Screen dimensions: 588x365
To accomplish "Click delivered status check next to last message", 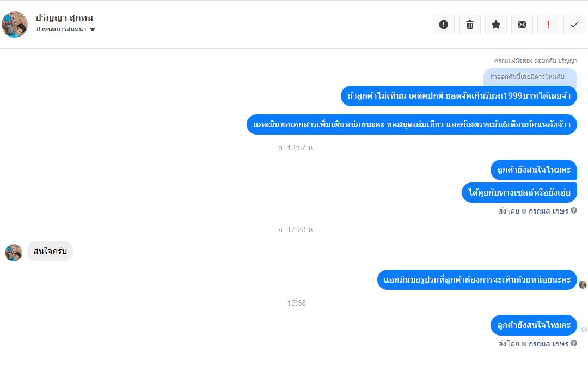I will click(x=584, y=330).
